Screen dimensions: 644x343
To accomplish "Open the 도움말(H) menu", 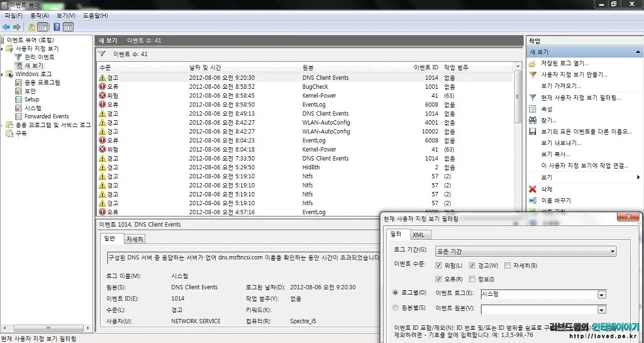I will pyautogui.click(x=96, y=16).
